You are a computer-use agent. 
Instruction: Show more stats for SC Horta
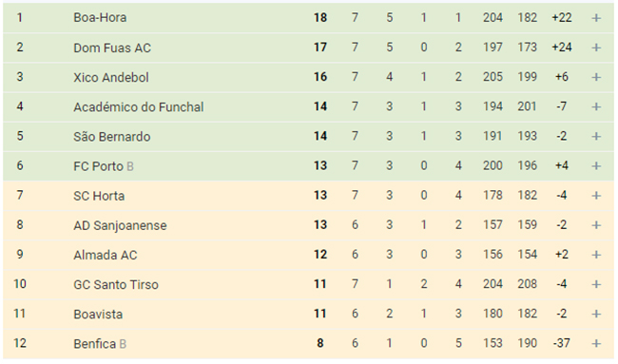[x=596, y=196]
